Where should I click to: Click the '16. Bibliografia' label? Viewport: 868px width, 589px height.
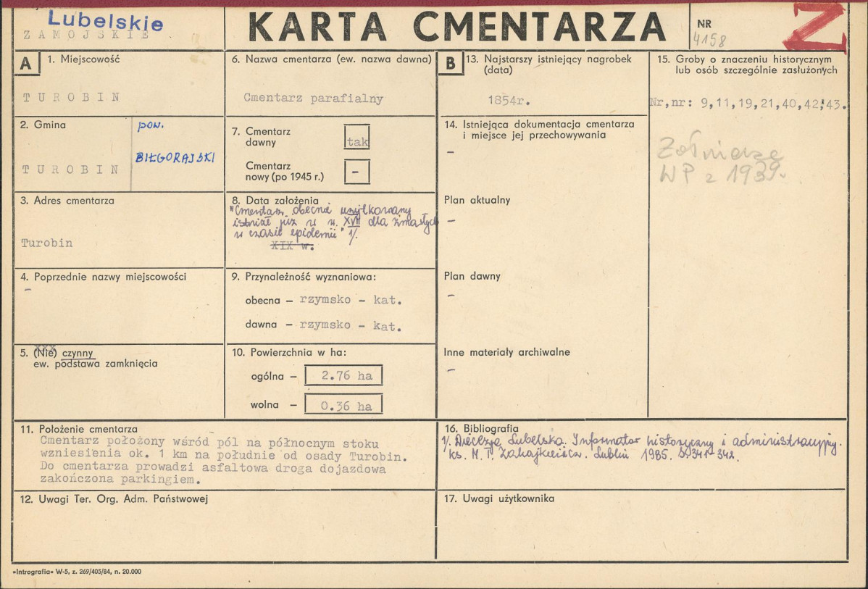coord(482,428)
